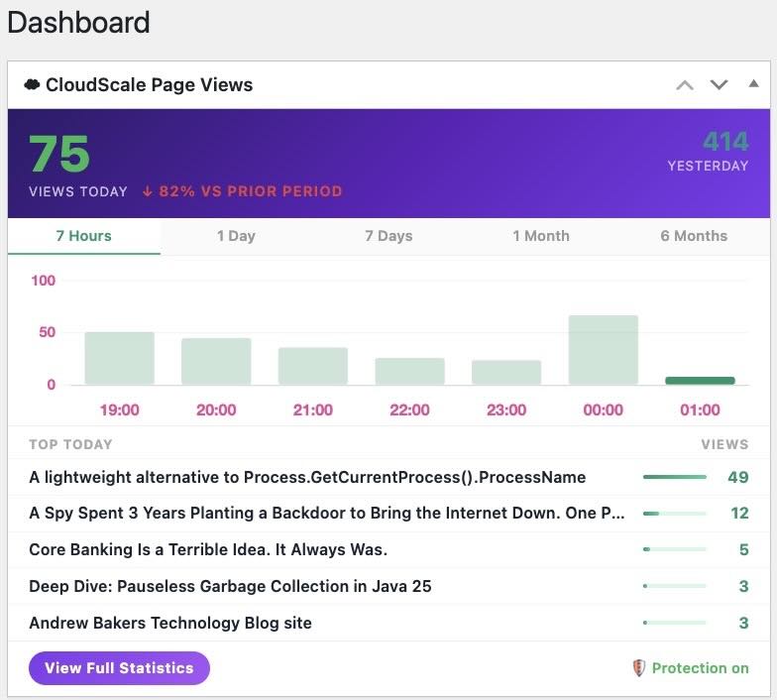Collapse the CloudScale Page Views panel triangle
777x700 pixels.
pyautogui.click(x=753, y=84)
